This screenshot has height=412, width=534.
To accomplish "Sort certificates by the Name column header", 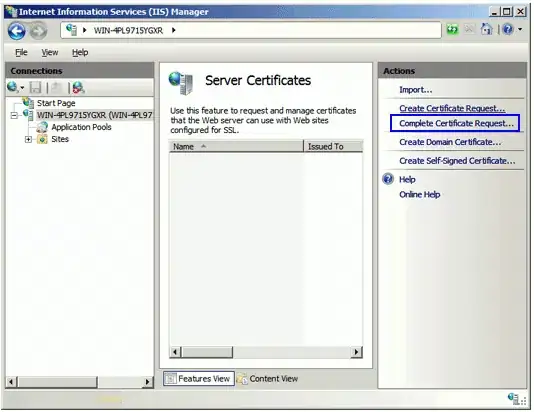I will (236, 146).
